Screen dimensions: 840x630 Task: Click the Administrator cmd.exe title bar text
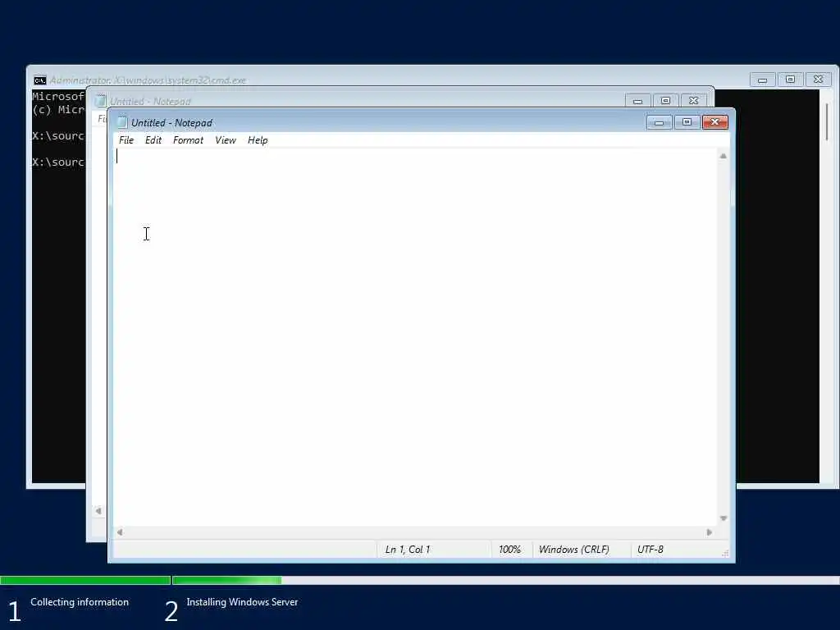pos(148,80)
